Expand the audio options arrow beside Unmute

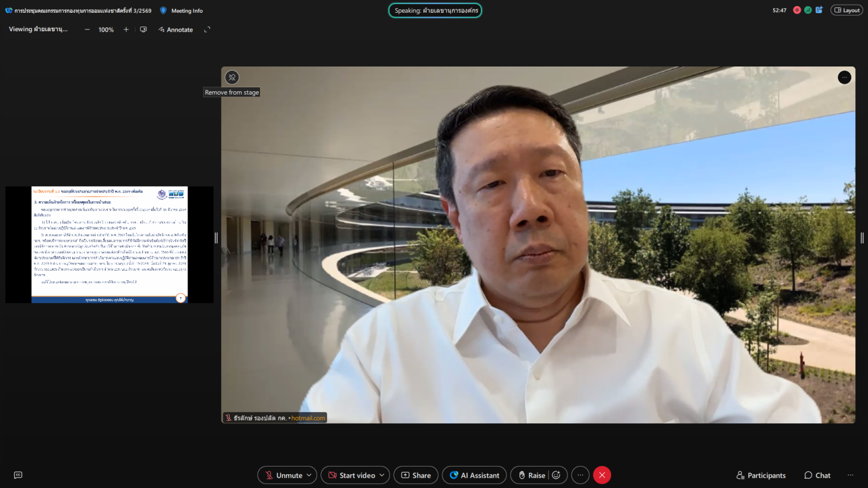pyautogui.click(x=309, y=475)
